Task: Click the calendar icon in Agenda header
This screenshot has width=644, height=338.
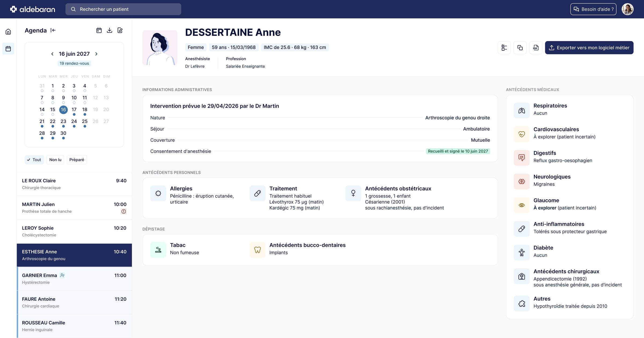Action: 99,30
